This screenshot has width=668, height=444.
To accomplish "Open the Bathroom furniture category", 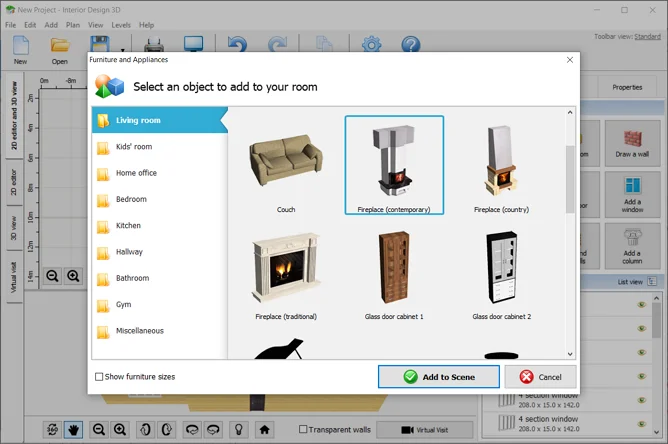I will (159, 278).
